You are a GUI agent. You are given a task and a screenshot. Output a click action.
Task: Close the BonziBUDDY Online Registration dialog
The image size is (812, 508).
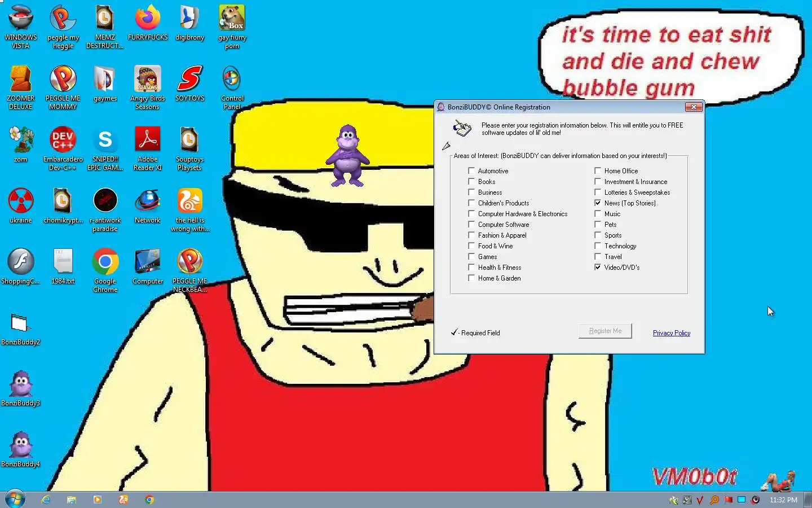point(694,107)
